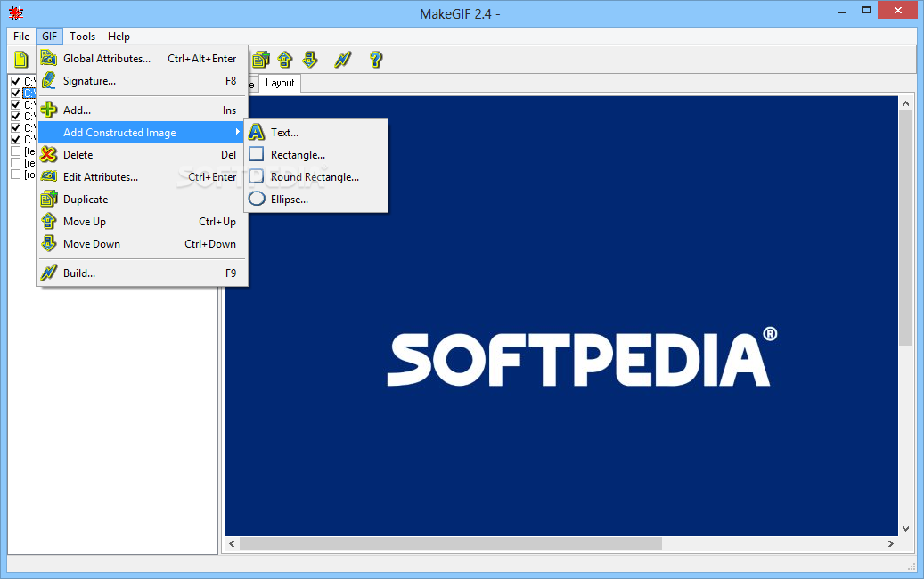Toggle the third C: frame checkbox
This screenshot has height=579, width=924.
(16, 105)
